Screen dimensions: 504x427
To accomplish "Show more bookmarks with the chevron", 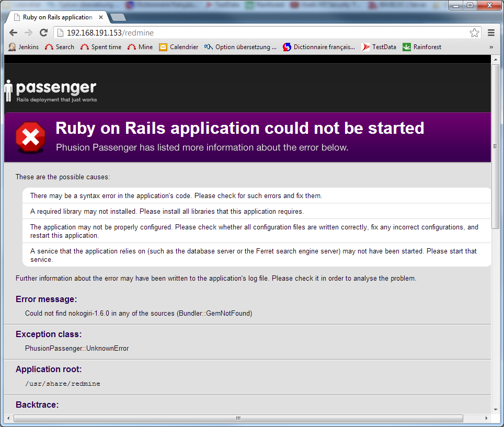I will coord(491,47).
